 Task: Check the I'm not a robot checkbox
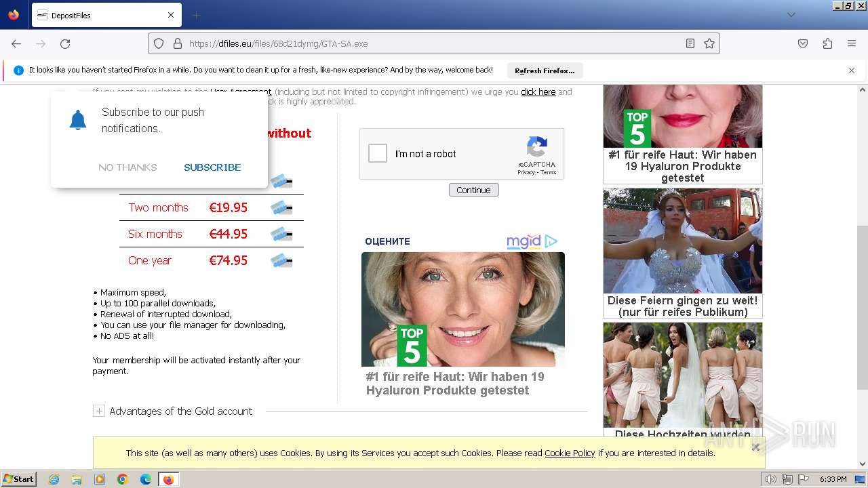[378, 154]
